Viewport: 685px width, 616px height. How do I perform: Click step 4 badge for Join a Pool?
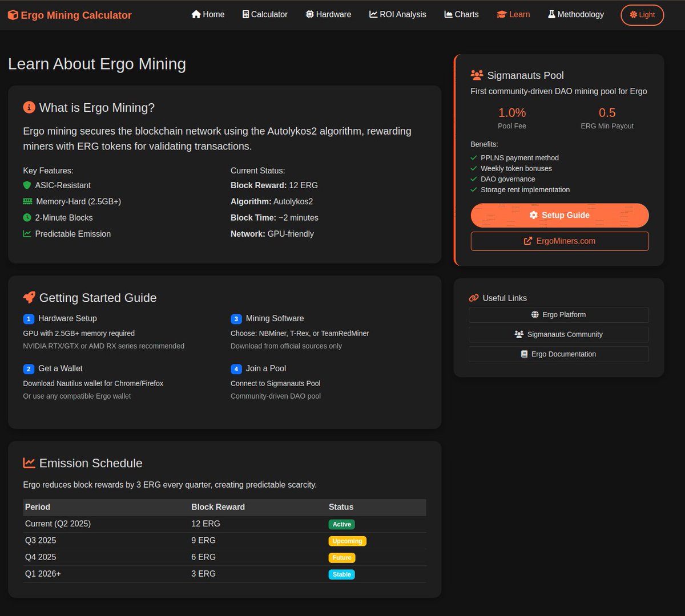(236, 369)
